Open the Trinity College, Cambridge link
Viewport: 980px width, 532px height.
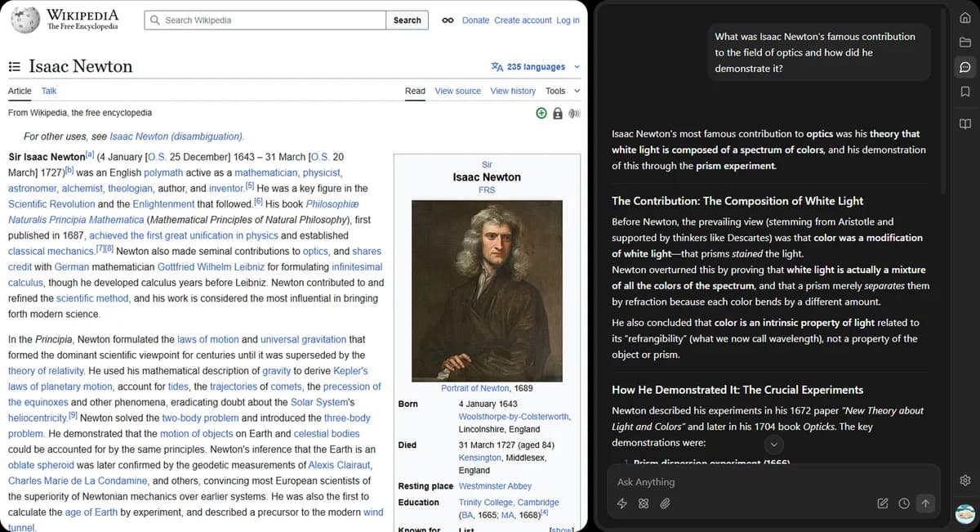pos(509,503)
